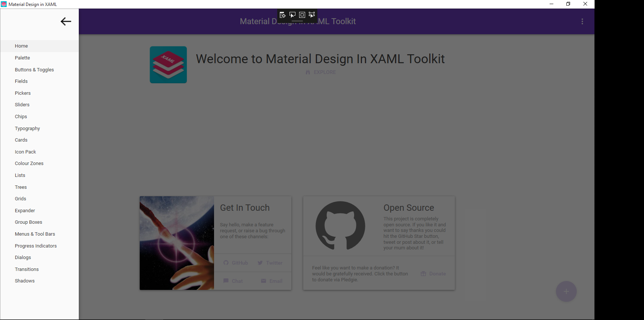This screenshot has height=320, width=644.
Task: Click the Donate button
Action: point(433,274)
